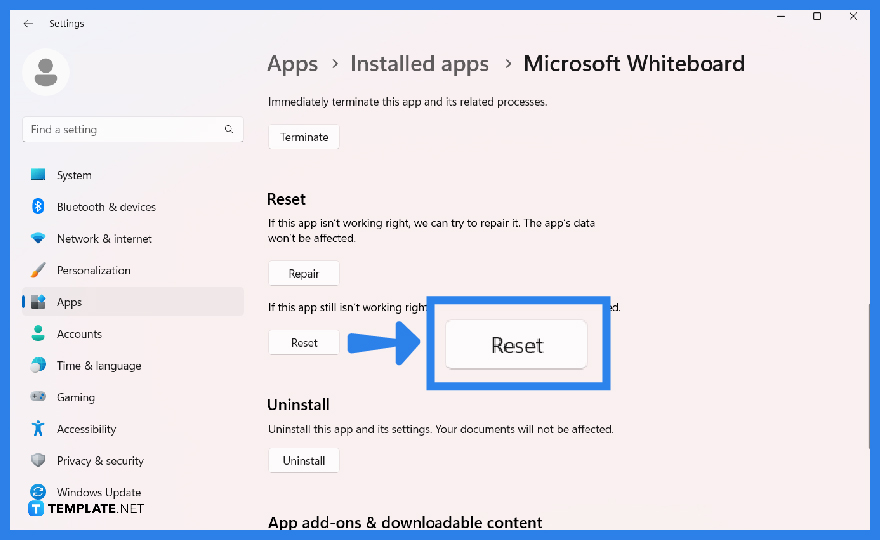Click the Gaming controller icon
Image resolution: width=880 pixels, height=540 pixels.
point(38,397)
